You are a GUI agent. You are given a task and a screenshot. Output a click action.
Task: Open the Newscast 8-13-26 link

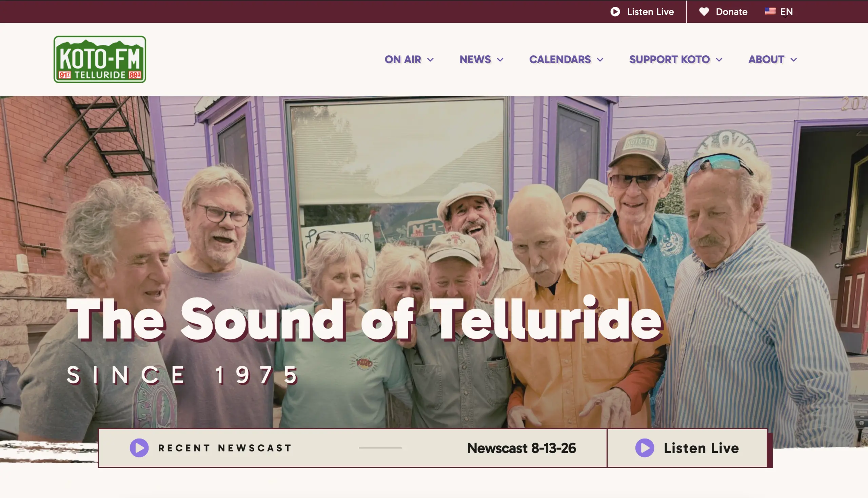pos(521,448)
